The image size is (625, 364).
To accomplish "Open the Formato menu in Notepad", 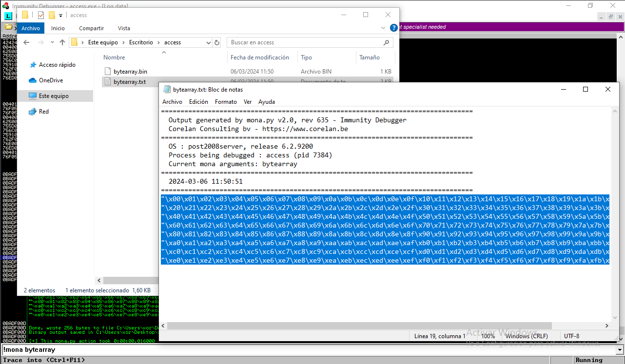I will [x=226, y=102].
